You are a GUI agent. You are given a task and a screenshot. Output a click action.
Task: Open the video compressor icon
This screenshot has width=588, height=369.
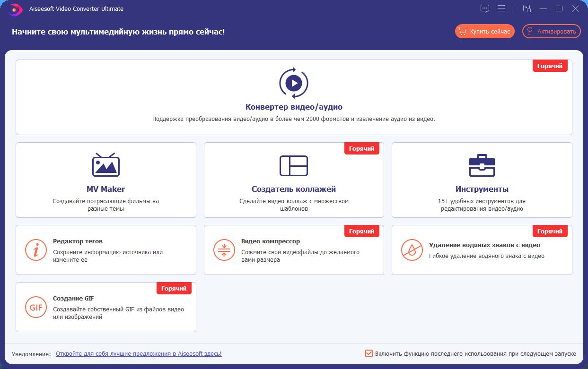(224, 250)
